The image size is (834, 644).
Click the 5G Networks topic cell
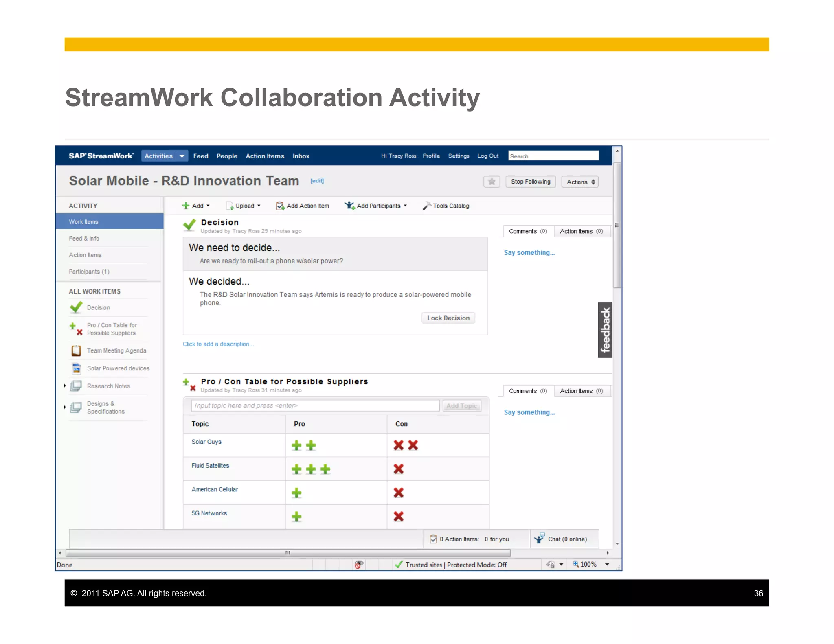(x=234, y=517)
